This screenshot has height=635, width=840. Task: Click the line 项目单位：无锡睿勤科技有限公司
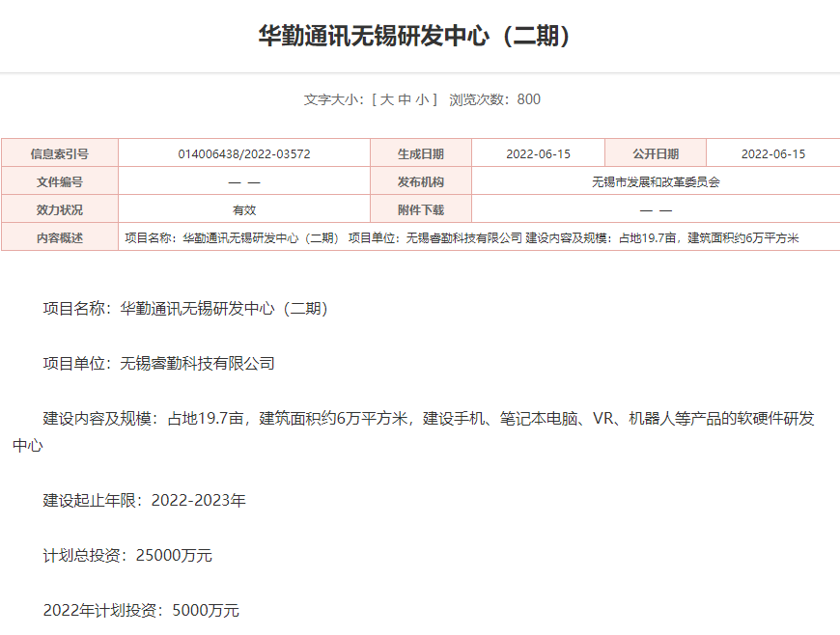[x=158, y=364]
